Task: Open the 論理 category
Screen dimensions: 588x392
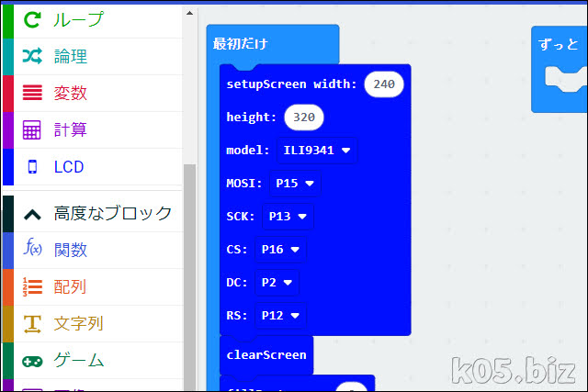Action: [93, 56]
